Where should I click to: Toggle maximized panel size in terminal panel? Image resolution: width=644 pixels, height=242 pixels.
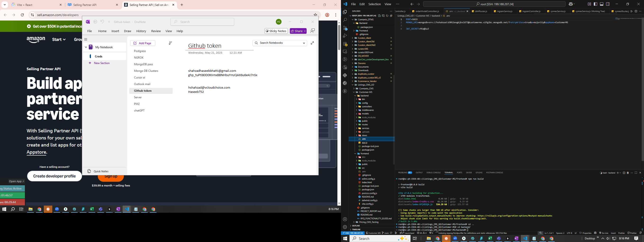(636, 173)
